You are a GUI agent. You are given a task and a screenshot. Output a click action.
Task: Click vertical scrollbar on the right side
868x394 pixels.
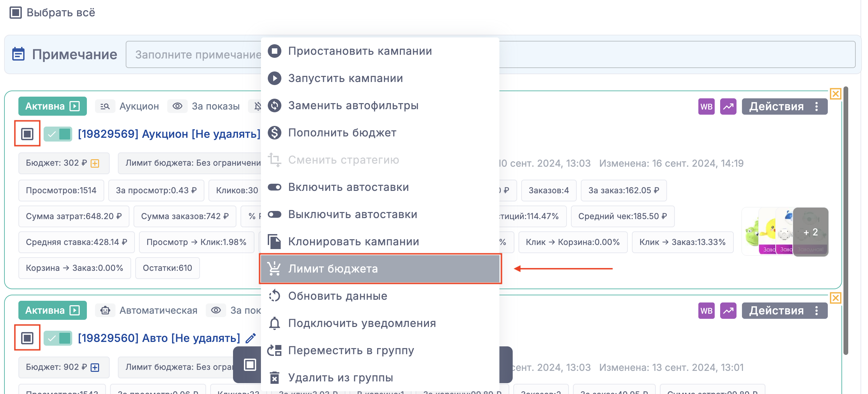tap(846, 221)
